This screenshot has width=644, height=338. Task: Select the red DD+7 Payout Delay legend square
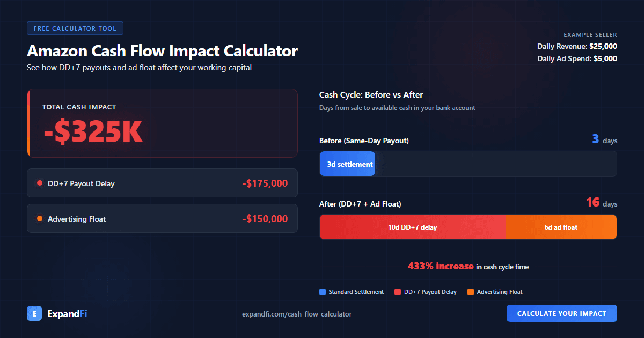pyautogui.click(x=397, y=292)
